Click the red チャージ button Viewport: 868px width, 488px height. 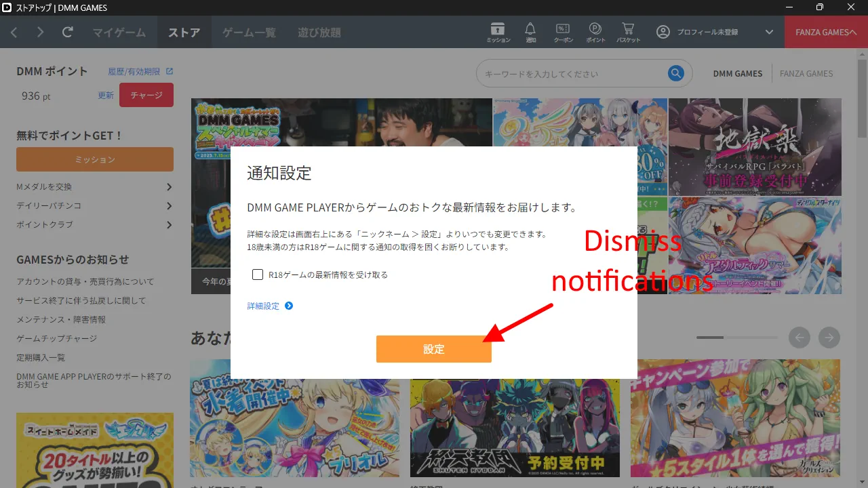coord(146,95)
